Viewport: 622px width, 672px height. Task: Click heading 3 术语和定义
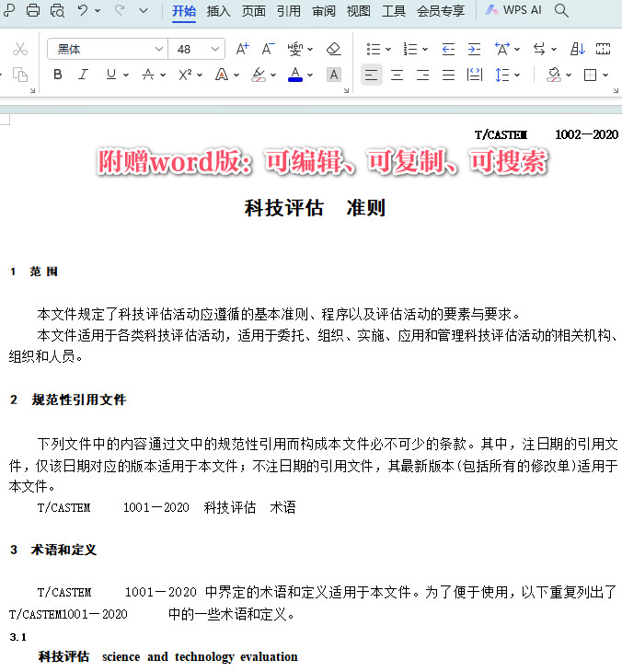coord(63,550)
